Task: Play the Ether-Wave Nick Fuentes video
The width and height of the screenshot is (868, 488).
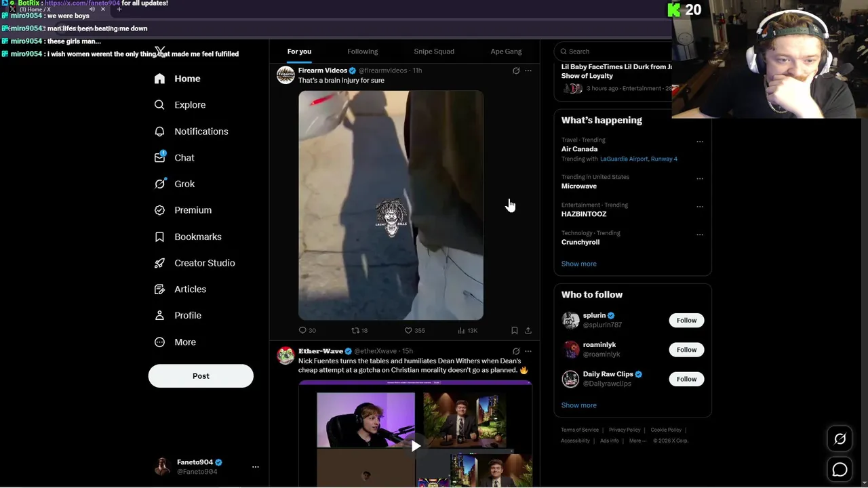Action: click(x=415, y=445)
